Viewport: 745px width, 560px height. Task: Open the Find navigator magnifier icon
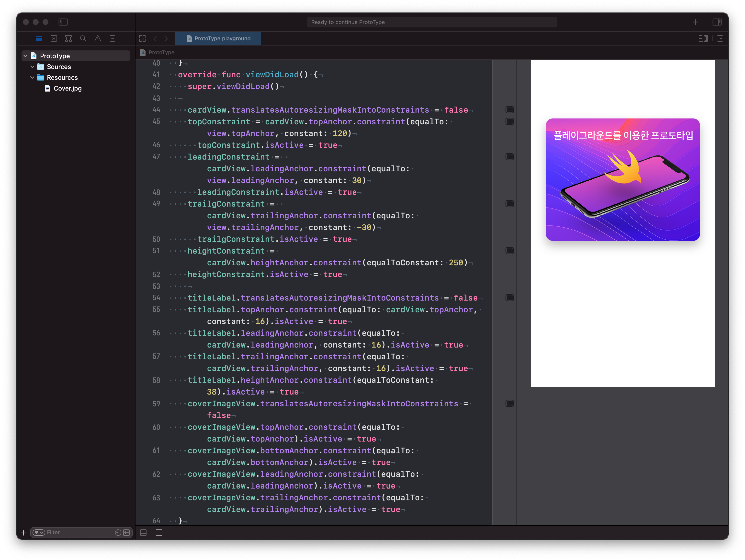pyautogui.click(x=83, y=38)
